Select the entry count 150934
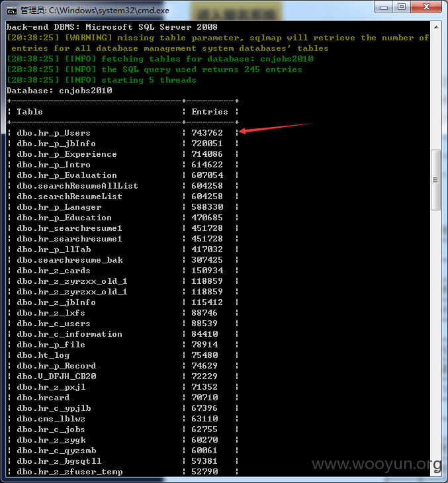448x483 pixels. tap(207, 271)
